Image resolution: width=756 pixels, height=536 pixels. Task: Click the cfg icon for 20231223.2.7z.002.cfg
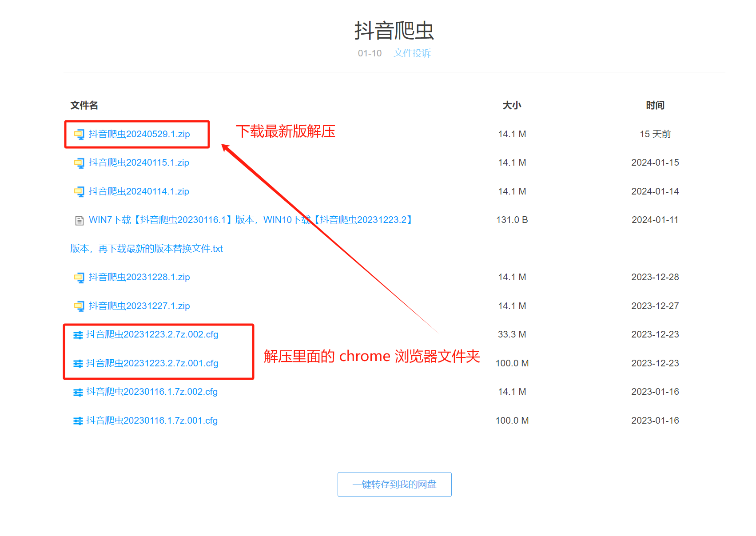pyautogui.click(x=78, y=335)
